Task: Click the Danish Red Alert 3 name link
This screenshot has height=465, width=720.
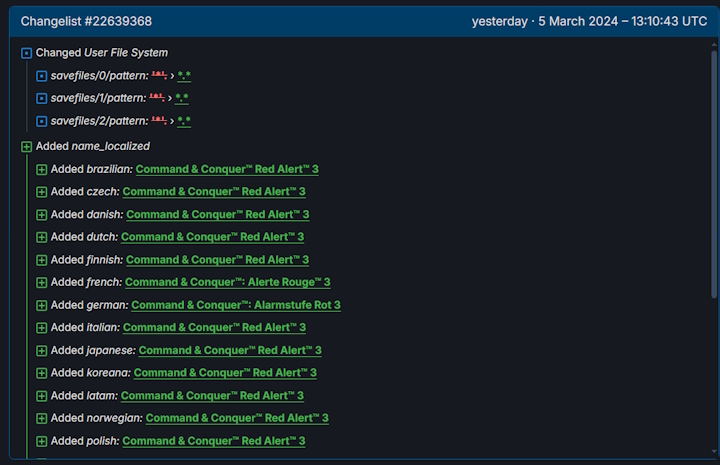Action: (217, 214)
